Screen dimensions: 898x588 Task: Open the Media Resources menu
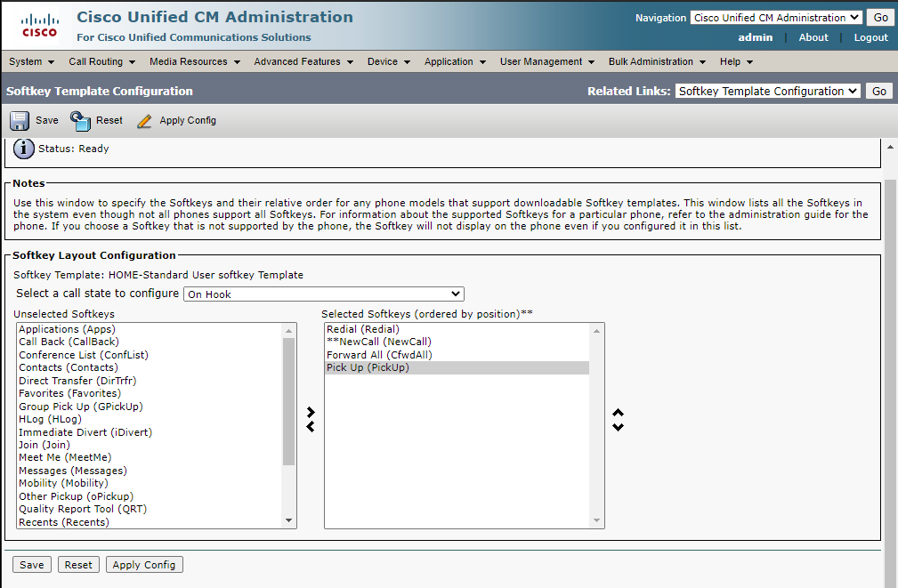pos(195,61)
